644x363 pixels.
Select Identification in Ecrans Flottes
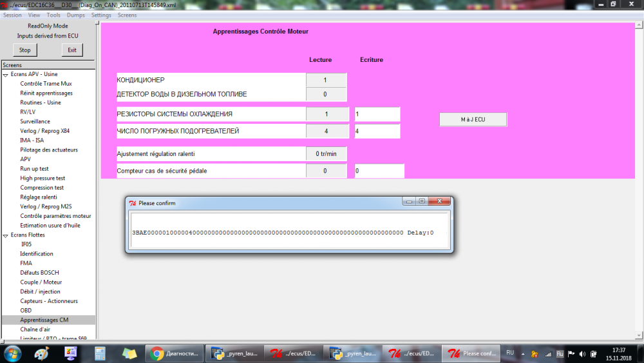point(37,253)
